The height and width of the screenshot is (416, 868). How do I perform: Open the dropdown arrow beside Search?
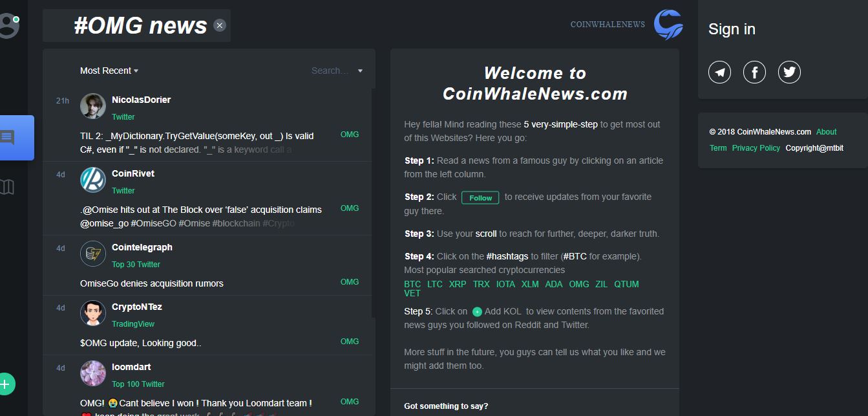pyautogui.click(x=360, y=71)
